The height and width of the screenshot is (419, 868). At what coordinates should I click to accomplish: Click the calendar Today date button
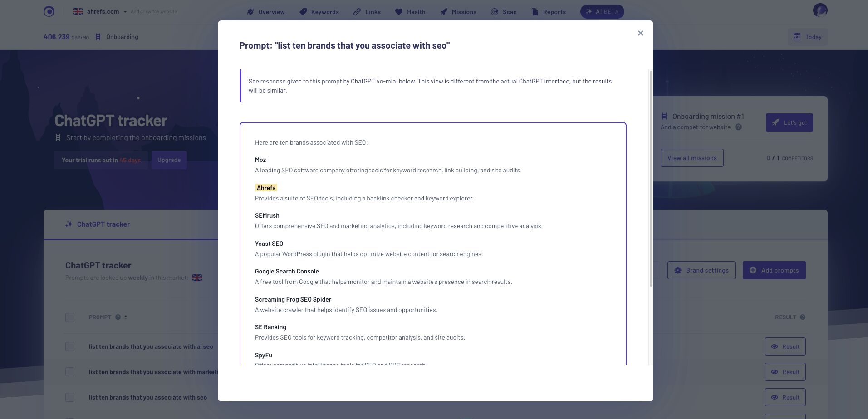(x=807, y=37)
